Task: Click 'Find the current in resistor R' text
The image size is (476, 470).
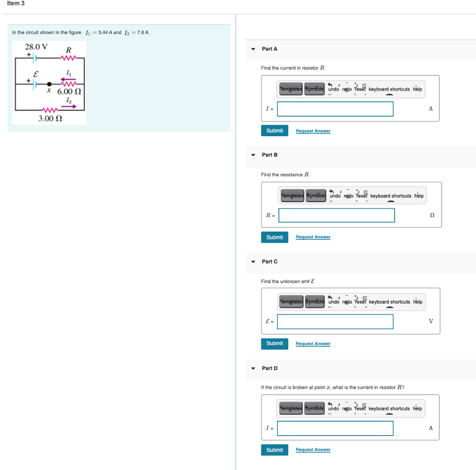Action: [293, 68]
